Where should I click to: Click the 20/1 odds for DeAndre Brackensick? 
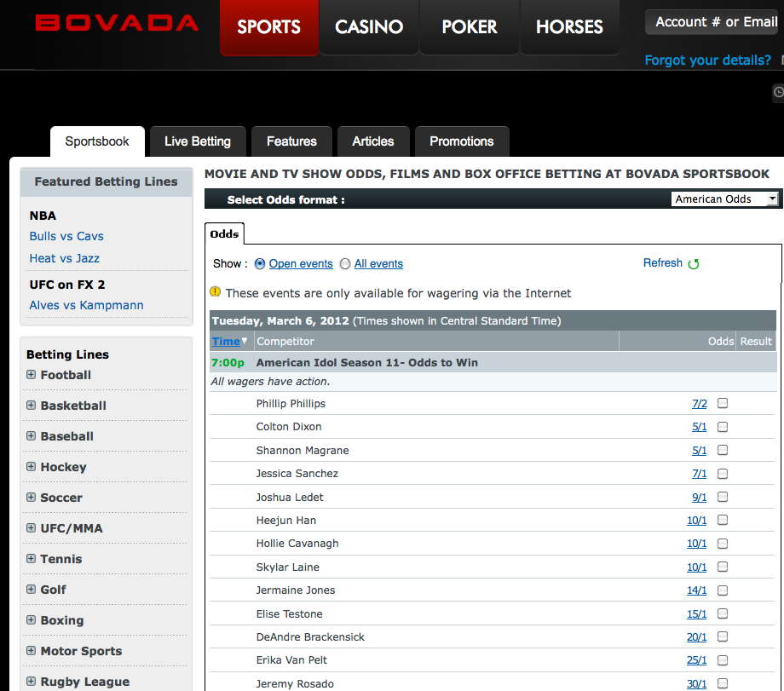coord(697,636)
